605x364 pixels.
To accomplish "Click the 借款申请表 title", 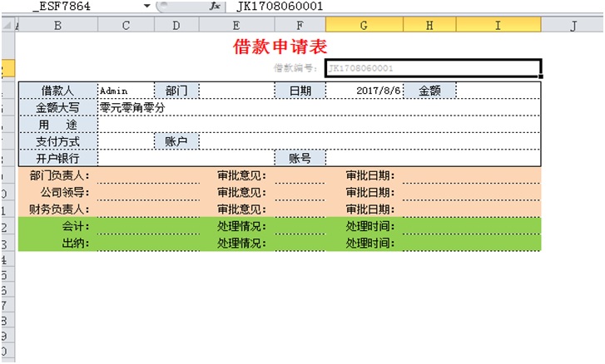I will coord(280,47).
